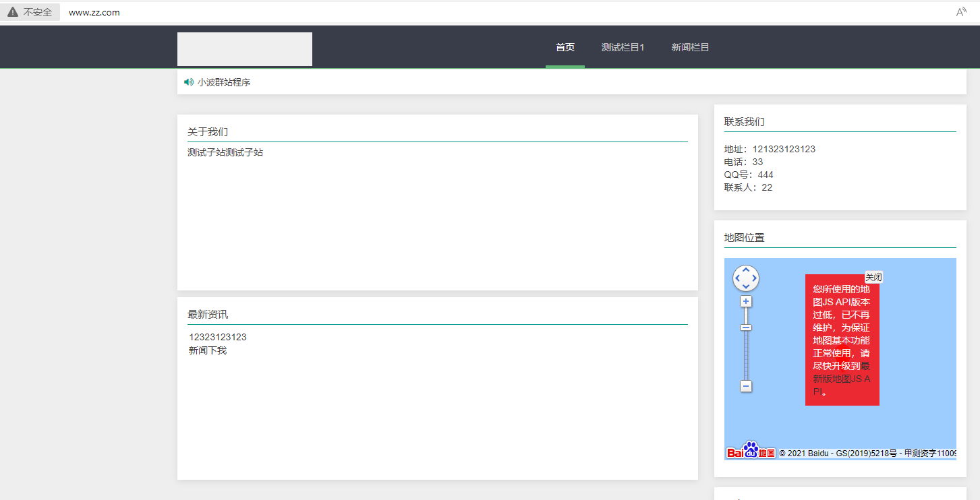The height and width of the screenshot is (500, 980).
Task: Click the Baidu copyright text on map
Action: 867,454
